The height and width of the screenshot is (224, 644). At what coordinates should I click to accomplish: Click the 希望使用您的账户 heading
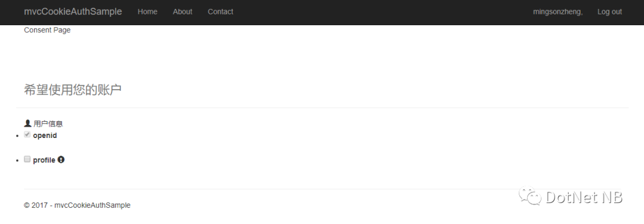tap(73, 90)
